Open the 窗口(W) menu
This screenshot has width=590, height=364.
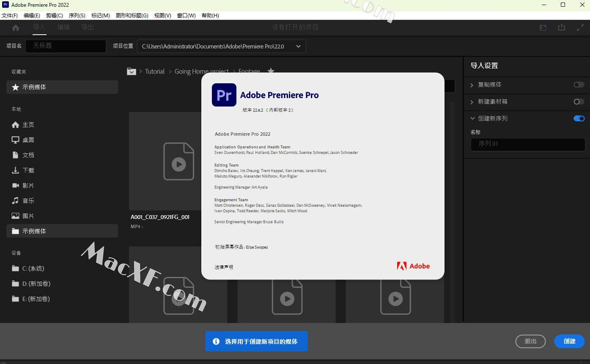click(187, 16)
